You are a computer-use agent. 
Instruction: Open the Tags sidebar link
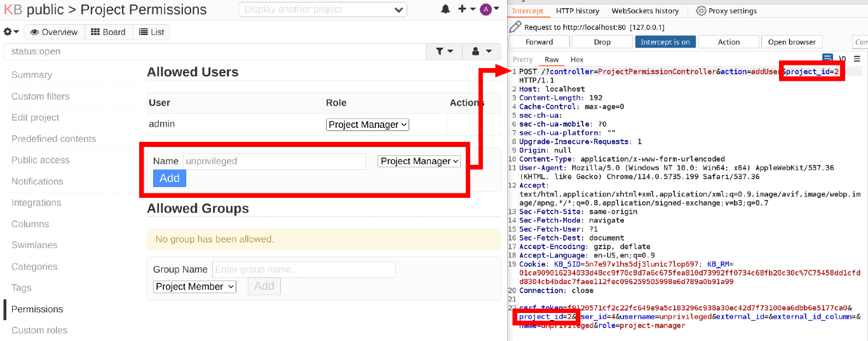[21, 288]
